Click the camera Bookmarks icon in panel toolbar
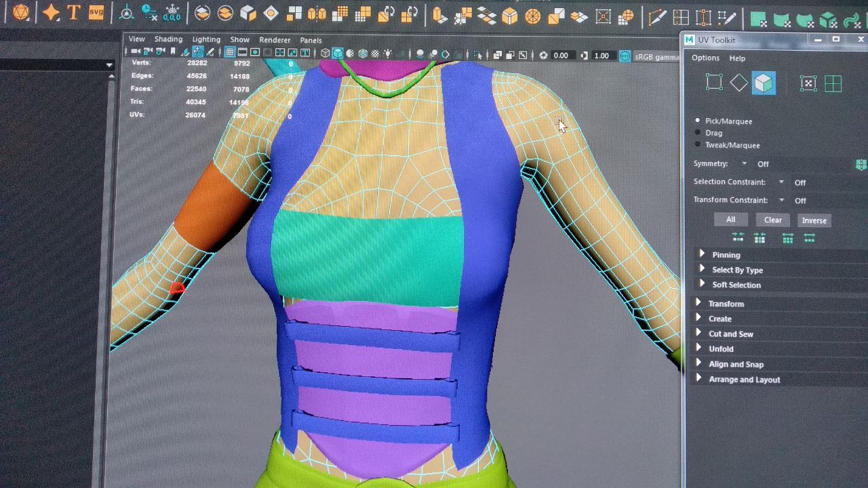Image resolution: width=868 pixels, height=488 pixels. [x=173, y=52]
